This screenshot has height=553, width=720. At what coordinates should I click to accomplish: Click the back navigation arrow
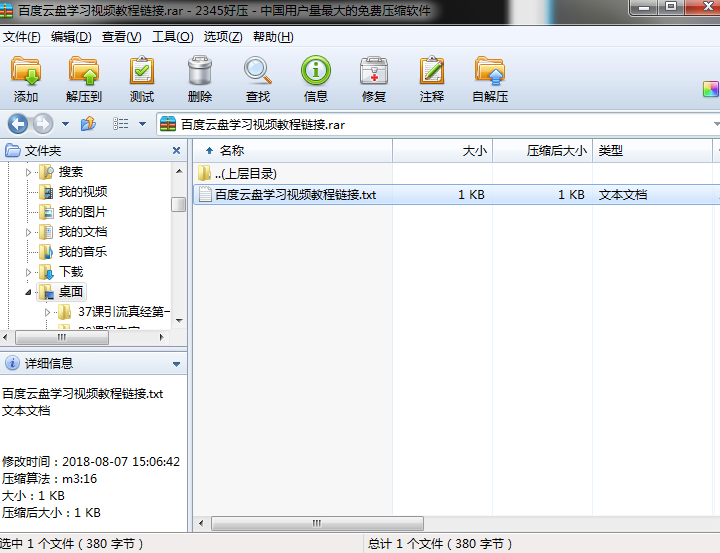[18, 124]
